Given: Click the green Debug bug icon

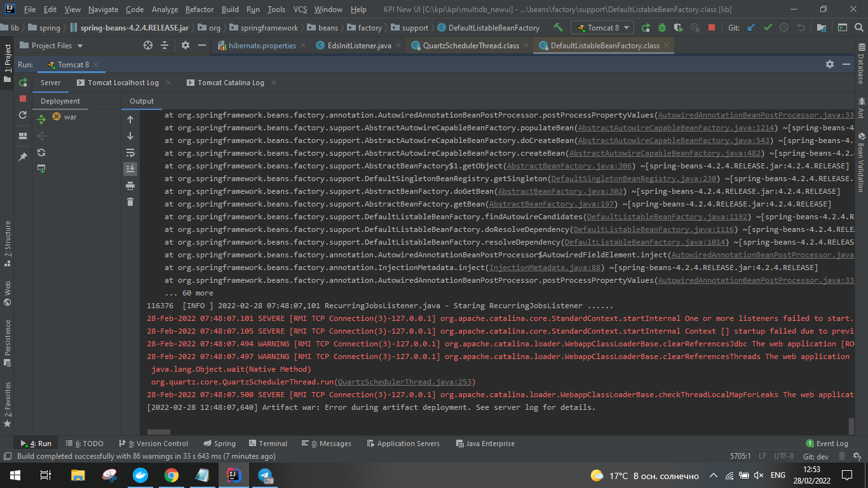Looking at the screenshot, I should tap(662, 28).
